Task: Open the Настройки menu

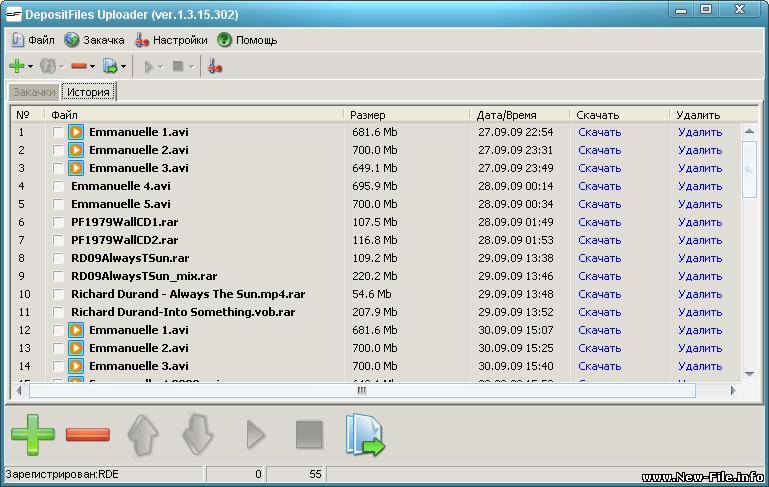Action: click(x=171, y=40)
